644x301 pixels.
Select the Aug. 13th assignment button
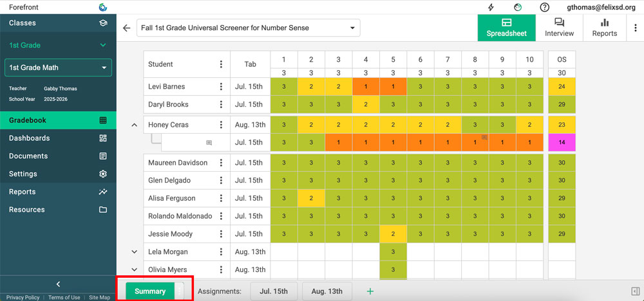coord(327,291)
